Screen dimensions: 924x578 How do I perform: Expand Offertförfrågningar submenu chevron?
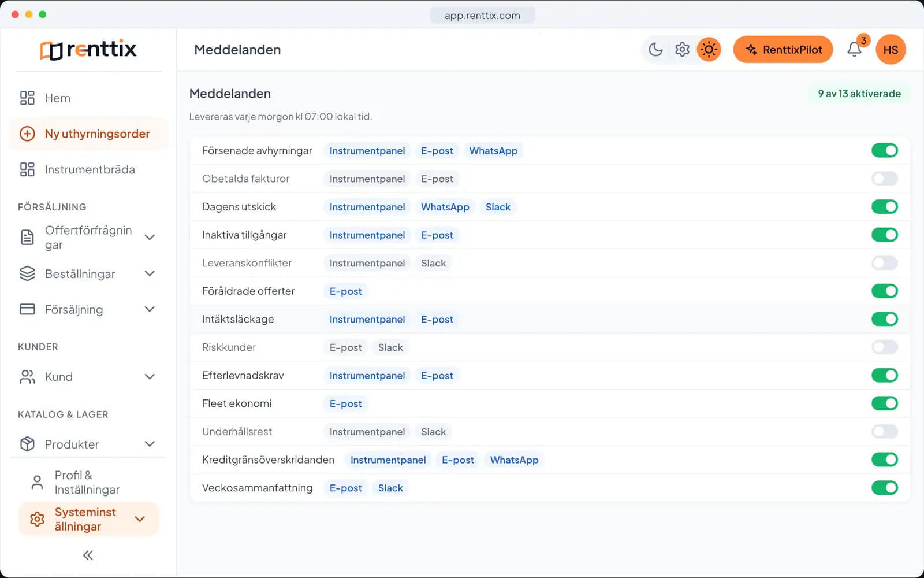pos(150,238)
